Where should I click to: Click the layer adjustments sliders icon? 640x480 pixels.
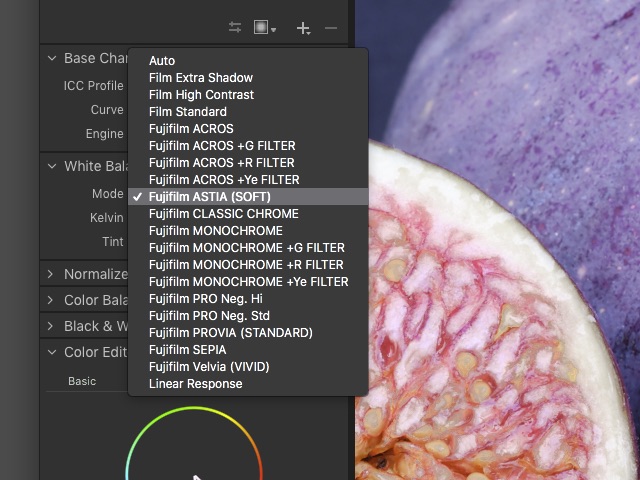tap(235, 28)
